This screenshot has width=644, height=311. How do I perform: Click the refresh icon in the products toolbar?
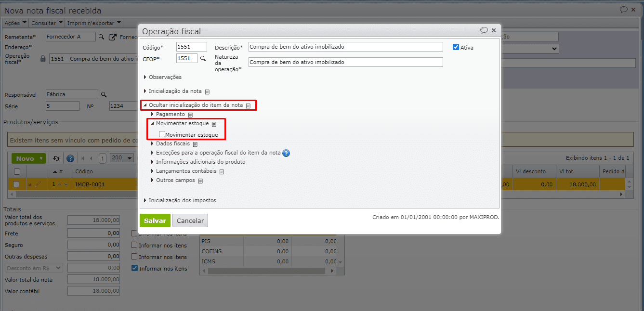coord(56,158)
